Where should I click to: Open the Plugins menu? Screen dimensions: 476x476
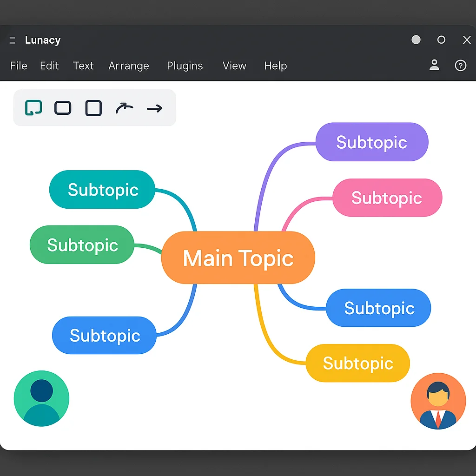(185, 66)
